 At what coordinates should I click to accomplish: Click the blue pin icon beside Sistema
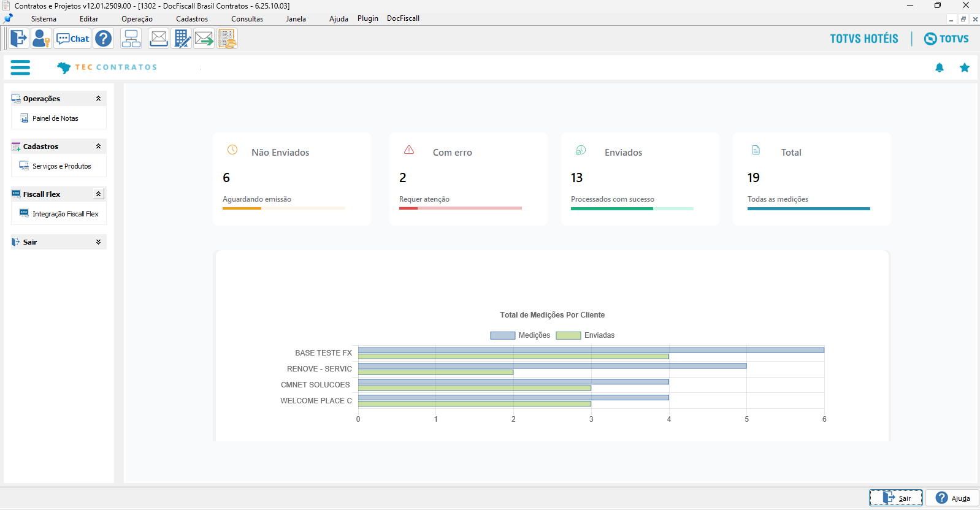tap(8, 18)
